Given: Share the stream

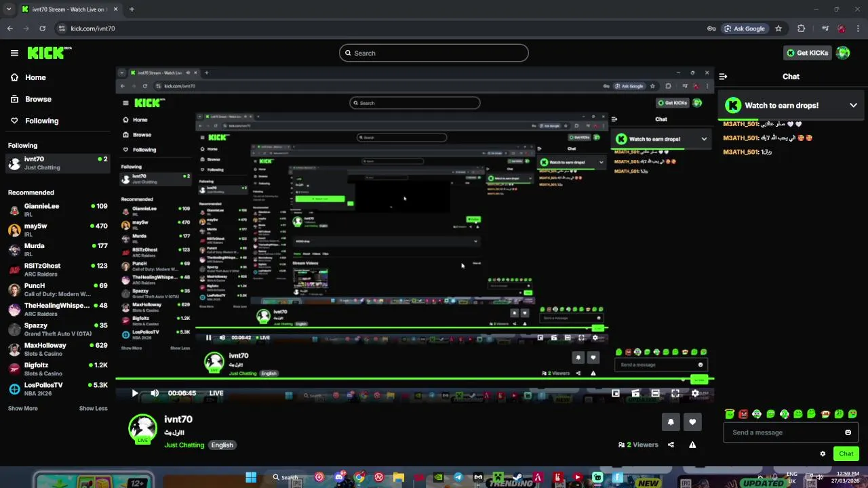Looking at the screenshot, I should (671, 445).
